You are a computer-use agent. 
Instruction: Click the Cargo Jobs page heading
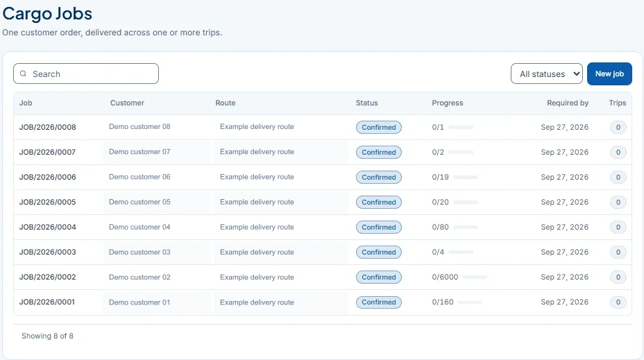pos(47,14)
